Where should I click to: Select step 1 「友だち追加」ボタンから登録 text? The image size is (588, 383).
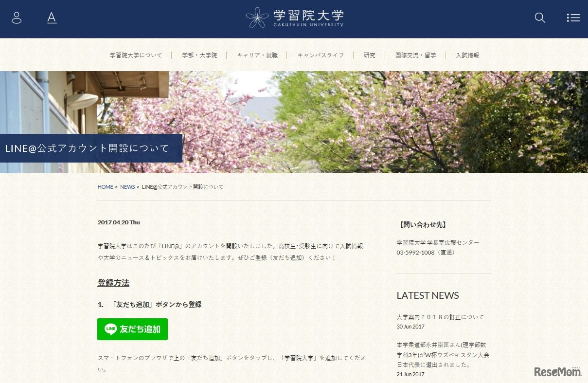click(149, 305)
